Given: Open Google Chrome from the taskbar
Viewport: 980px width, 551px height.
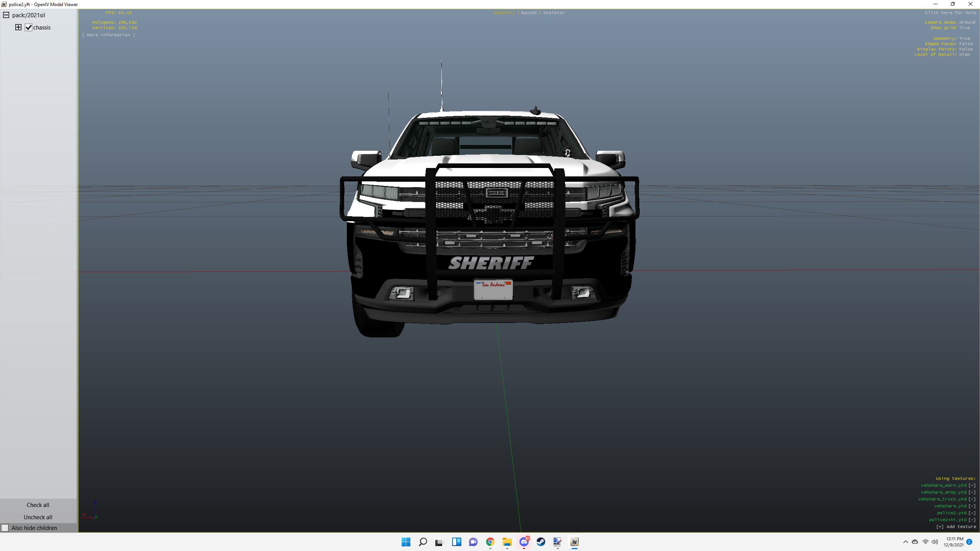Looking at the screenshot, I should [x=490, y=542].
